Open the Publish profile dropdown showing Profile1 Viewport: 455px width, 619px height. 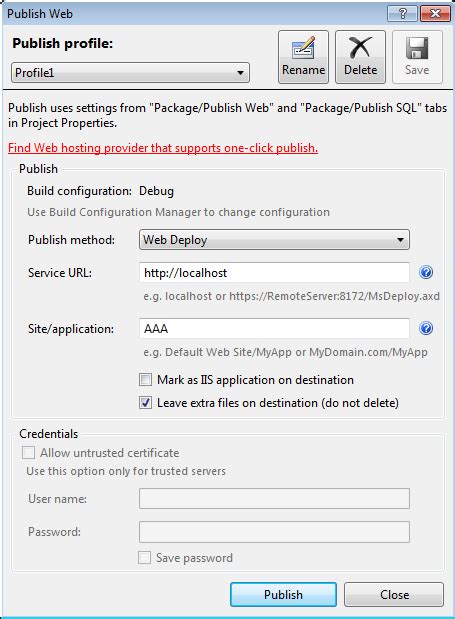click(130, 73)
